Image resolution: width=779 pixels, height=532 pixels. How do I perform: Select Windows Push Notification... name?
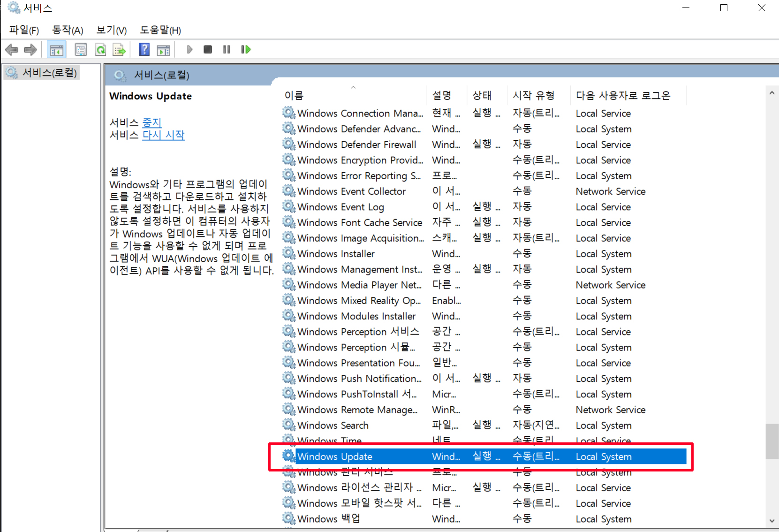(x=360, y=379)
